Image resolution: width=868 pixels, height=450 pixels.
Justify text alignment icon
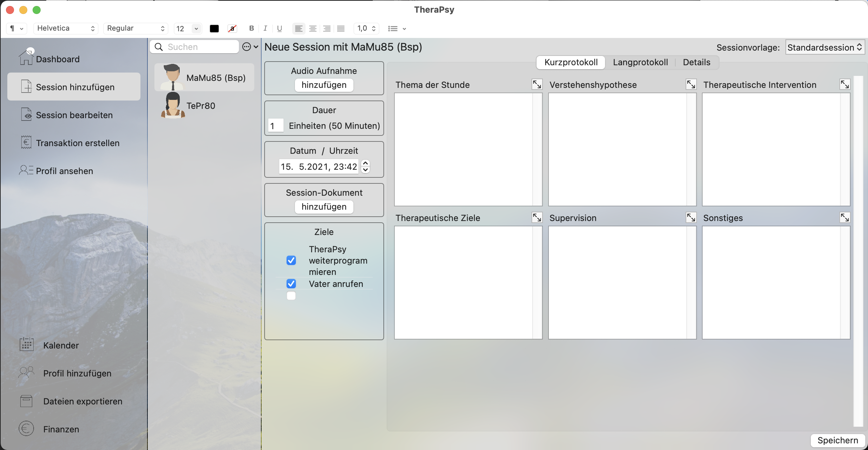[341, 28]
